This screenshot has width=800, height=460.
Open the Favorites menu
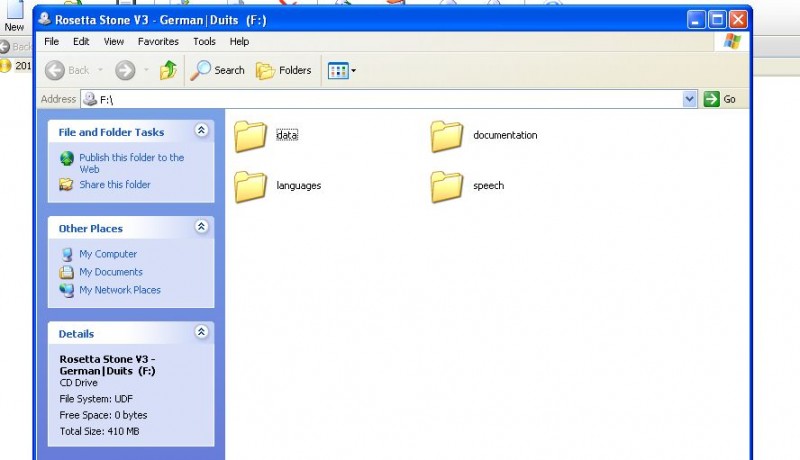(158, 42)
